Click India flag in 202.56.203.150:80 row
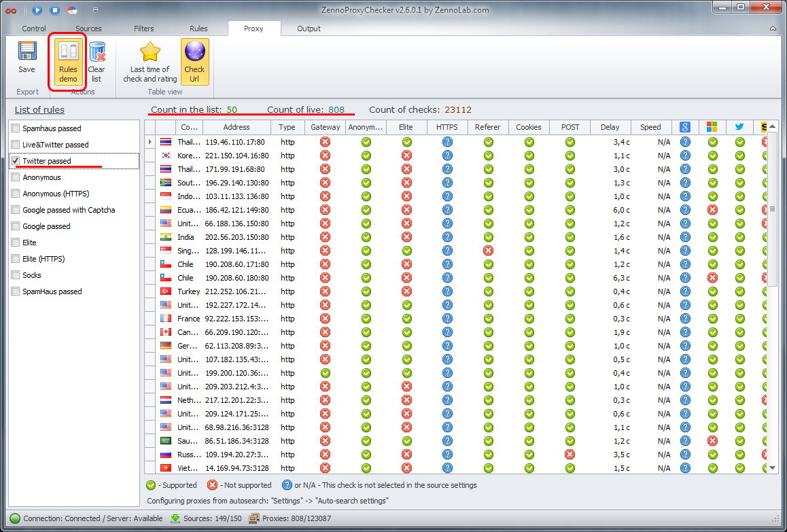Screen dimensions: 787x532 tap(166, 237)
